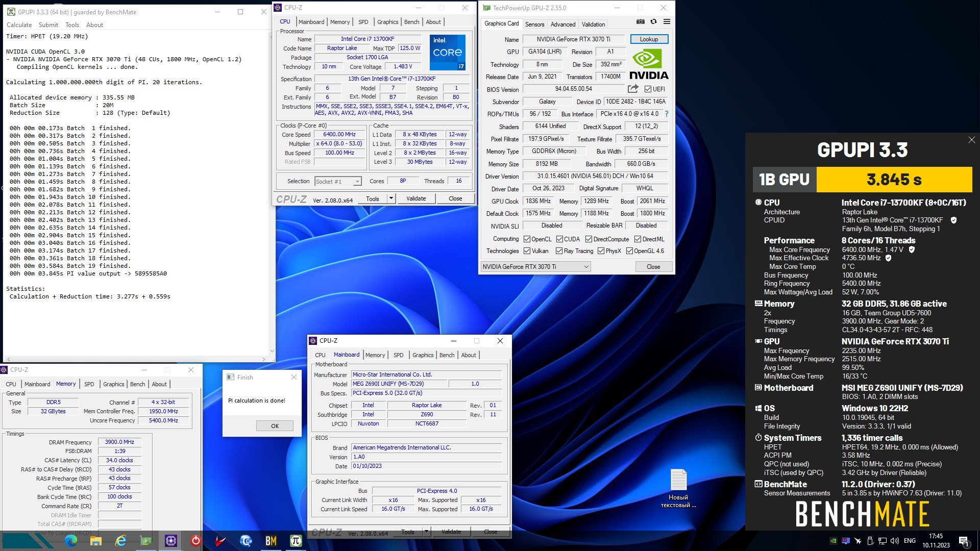The image size is (980, 551).
Task: Open the Graphics tab in CPU-Z CPU window
Action: tap(387, 22)
